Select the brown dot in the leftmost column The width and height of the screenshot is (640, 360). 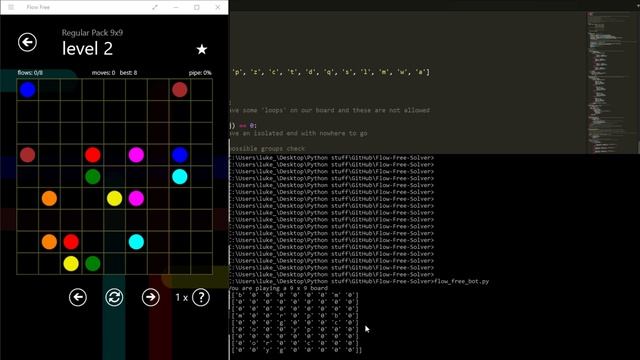(x=27, y=155)
